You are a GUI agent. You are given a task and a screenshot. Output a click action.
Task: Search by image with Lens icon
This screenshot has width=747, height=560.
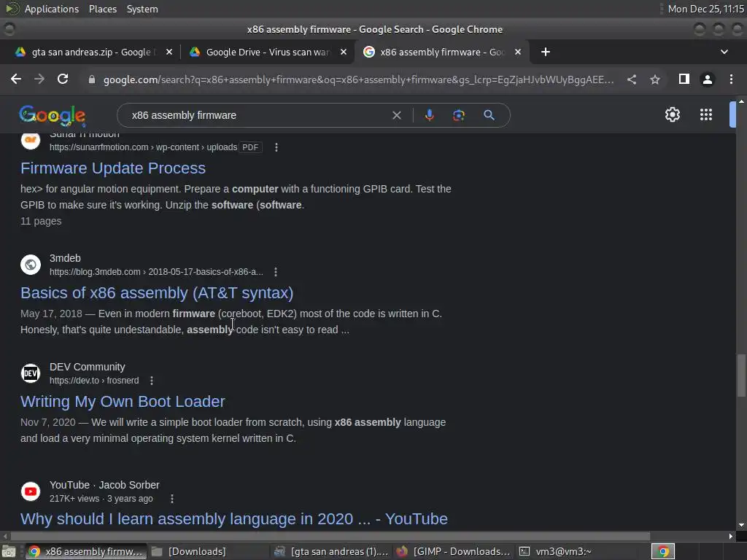click(459, 115)
